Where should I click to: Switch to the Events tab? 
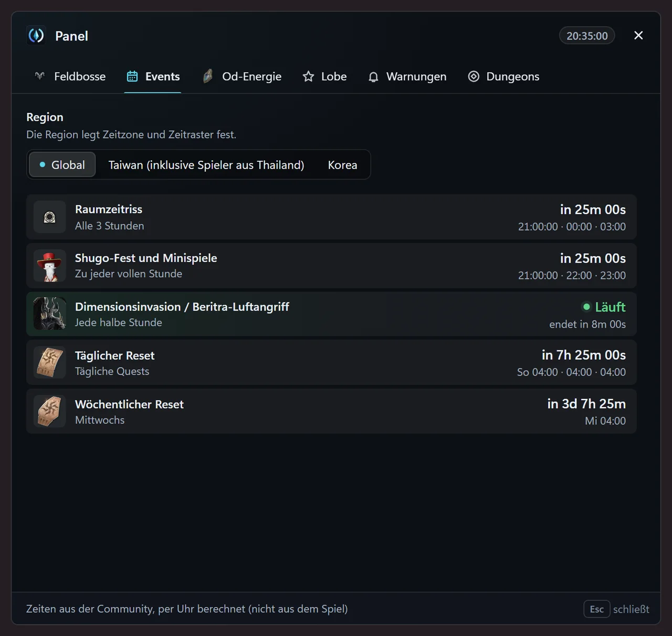153,77
